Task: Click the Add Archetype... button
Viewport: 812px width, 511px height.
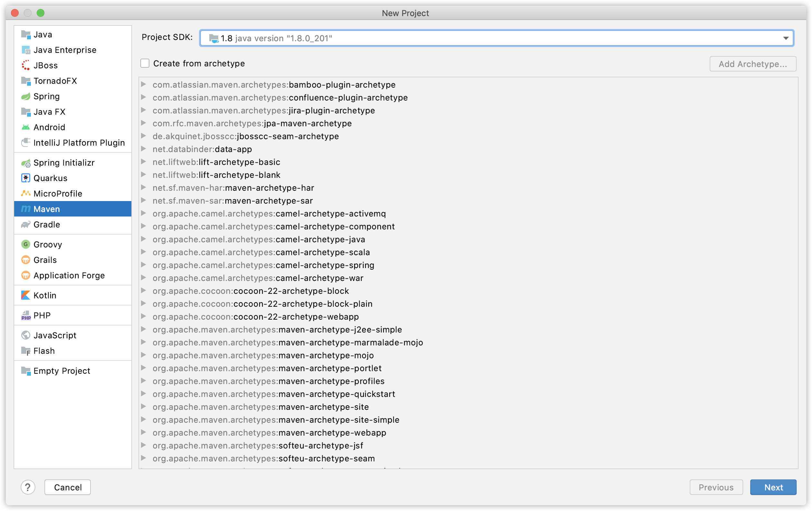Action: click(x=753, y=64)
